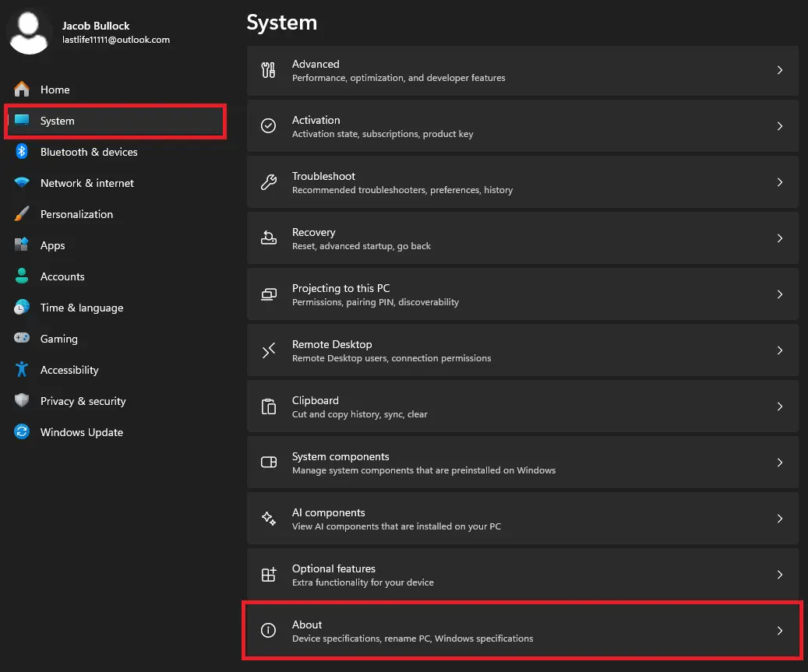Click the AI components sparkle icon
This screenshot has width=808, height=672.
269,519
